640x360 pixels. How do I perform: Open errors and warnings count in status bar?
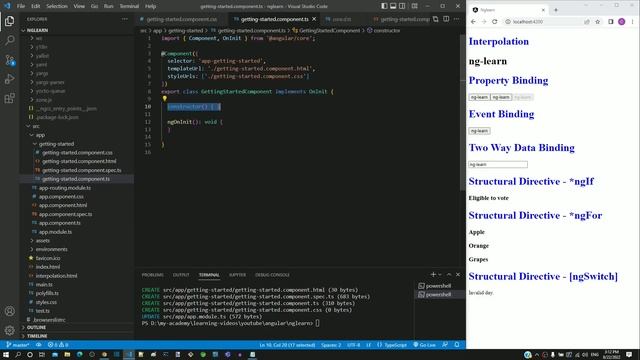58,345
